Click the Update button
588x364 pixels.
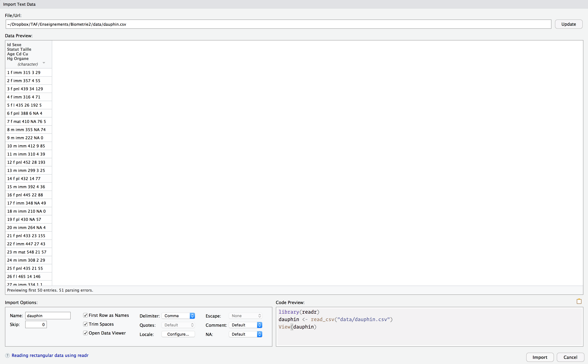click(x=568, y=24)
